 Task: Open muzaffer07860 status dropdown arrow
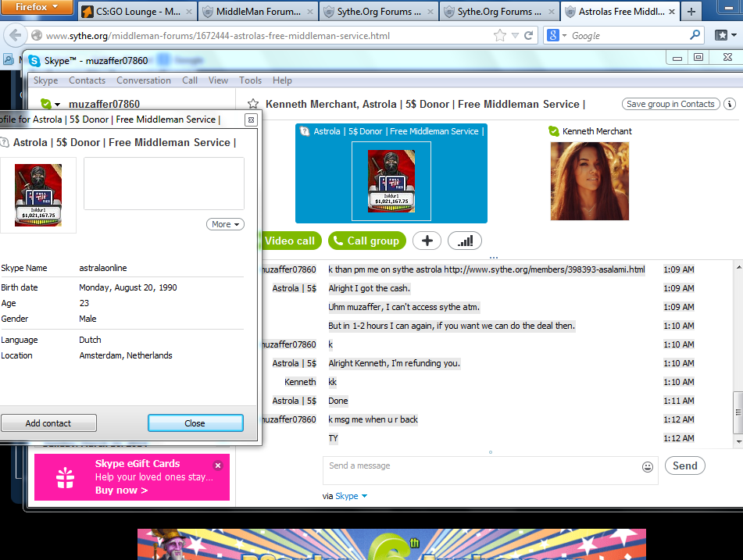pyautogui.click(x=57, y=104)
